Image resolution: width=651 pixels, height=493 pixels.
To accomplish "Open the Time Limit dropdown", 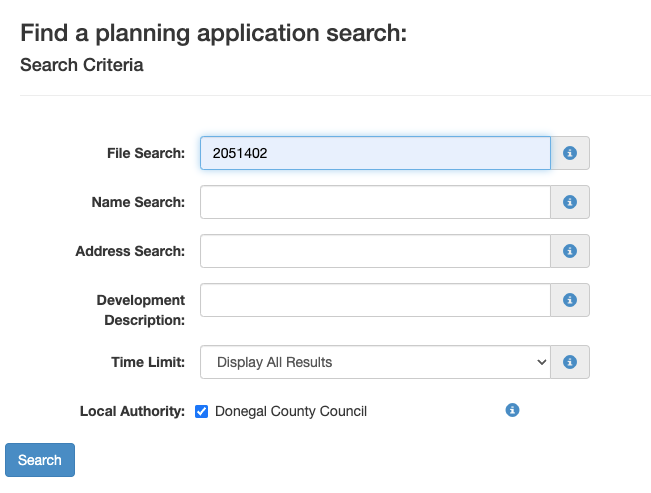I will coord(375,362).
